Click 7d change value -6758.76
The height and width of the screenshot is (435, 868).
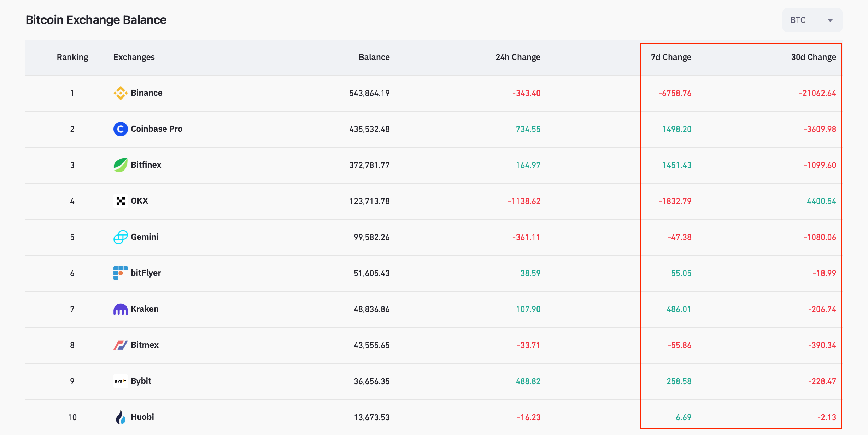(675, 93)
